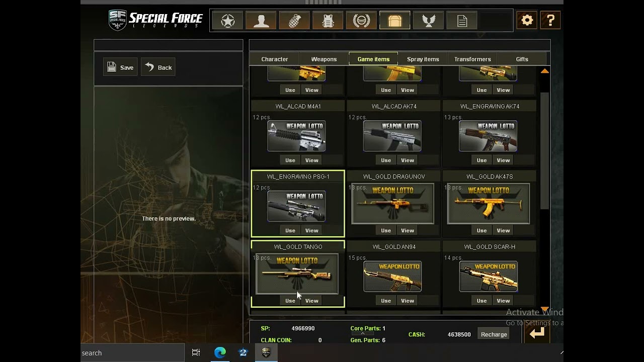644x362 pixels.
Task: Use the WL_ENGRAVING PSG-1 item
Action: pos(290,230)
